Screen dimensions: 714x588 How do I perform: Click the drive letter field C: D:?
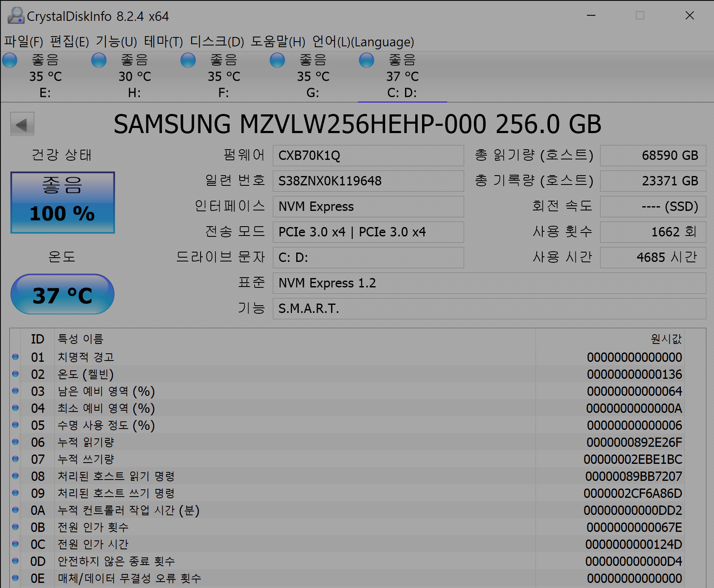coord(368,258)
